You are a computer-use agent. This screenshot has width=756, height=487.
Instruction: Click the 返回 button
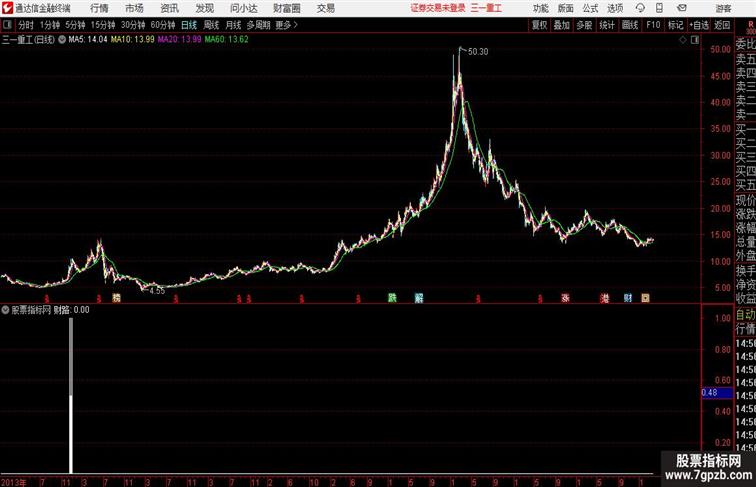(722, 25)
